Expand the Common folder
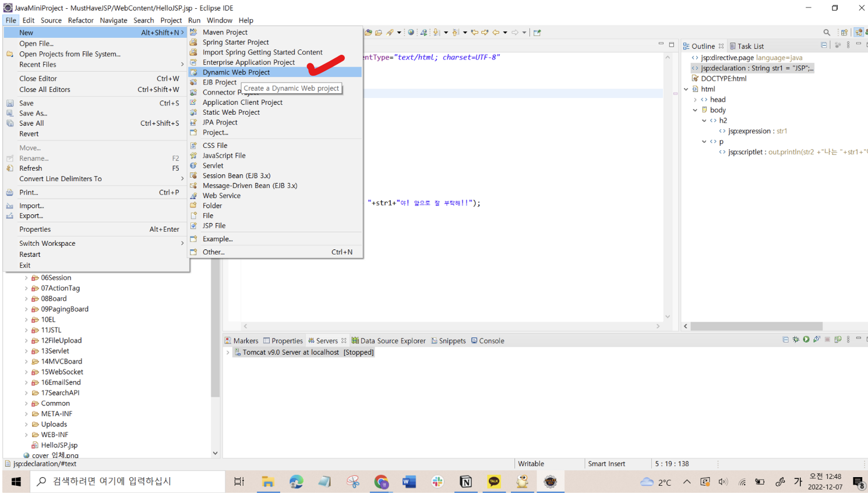The width and height of the screenshot is (868, 494). point(26,404)
